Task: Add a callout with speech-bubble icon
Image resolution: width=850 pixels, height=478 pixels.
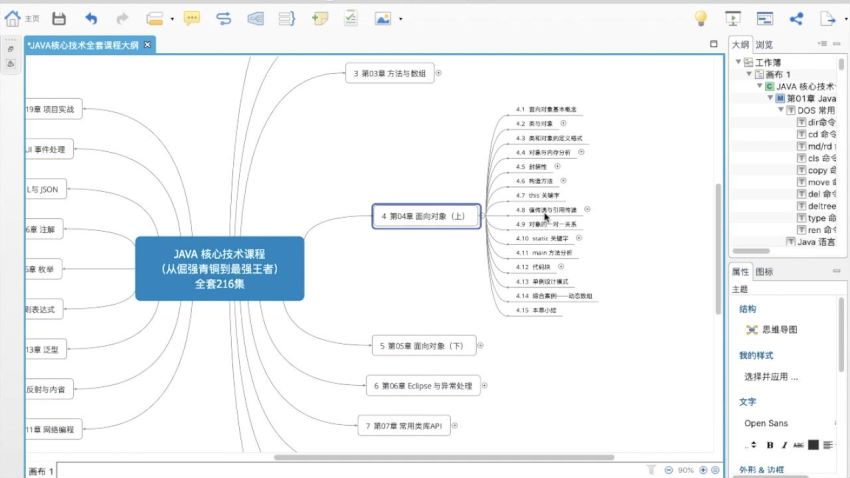Action: 192,18
